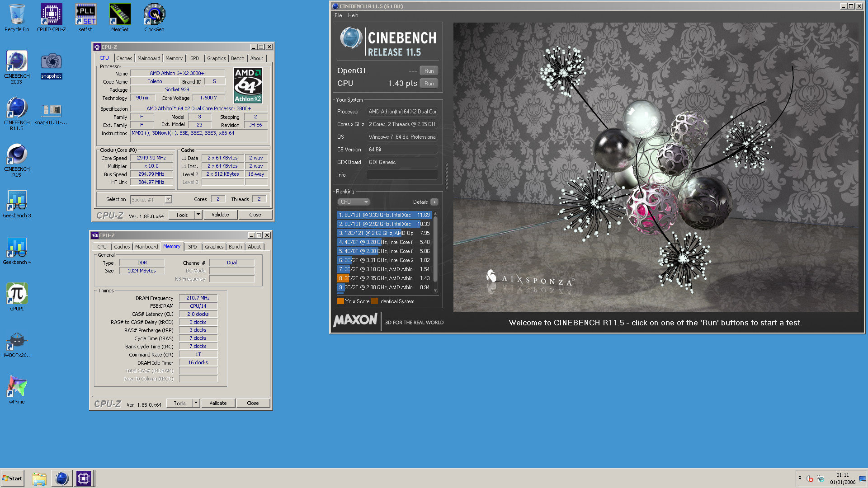Click the Info input field

point(402,175)
